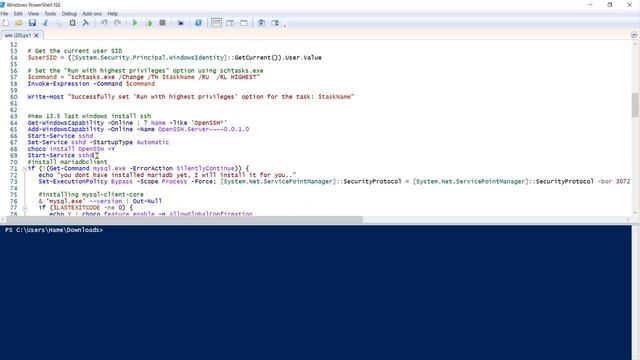Collapse the script pane with round arrow button
Screen dimensions: 640x360
tap(634, 35)
